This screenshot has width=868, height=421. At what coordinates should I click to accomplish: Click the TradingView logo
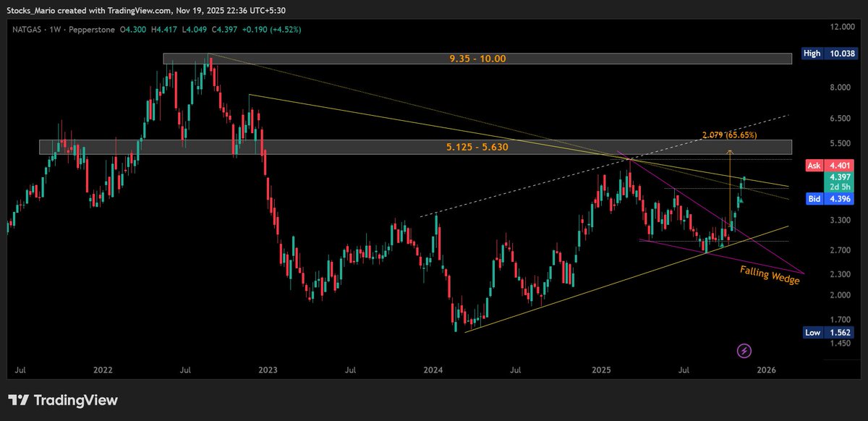tap(62, 400)
